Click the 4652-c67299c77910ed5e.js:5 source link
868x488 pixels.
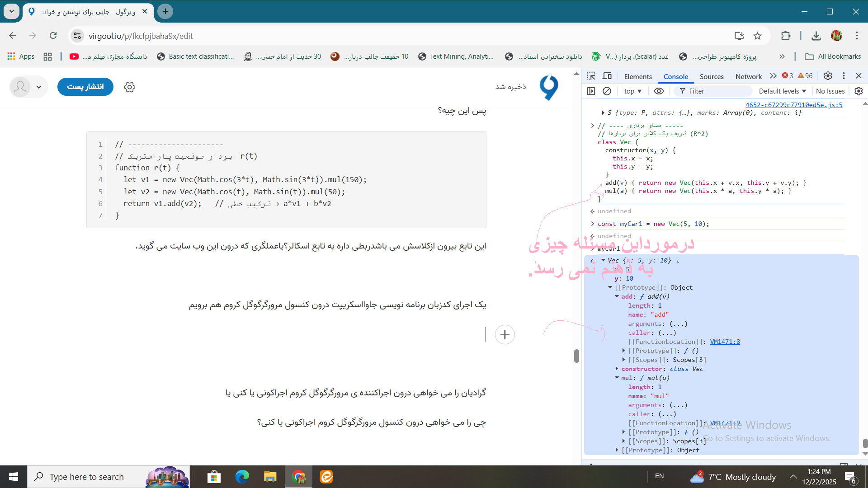pyautogui.click(x=793, y=105)
